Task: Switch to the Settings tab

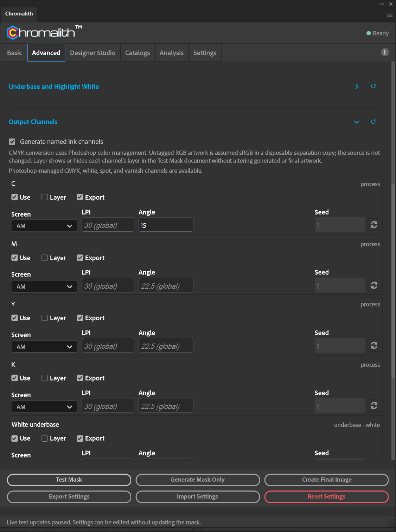Action: click(x=205, y=53)
